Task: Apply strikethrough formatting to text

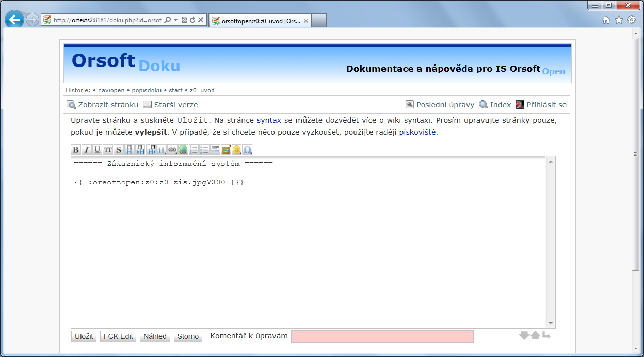Action: 119,150
